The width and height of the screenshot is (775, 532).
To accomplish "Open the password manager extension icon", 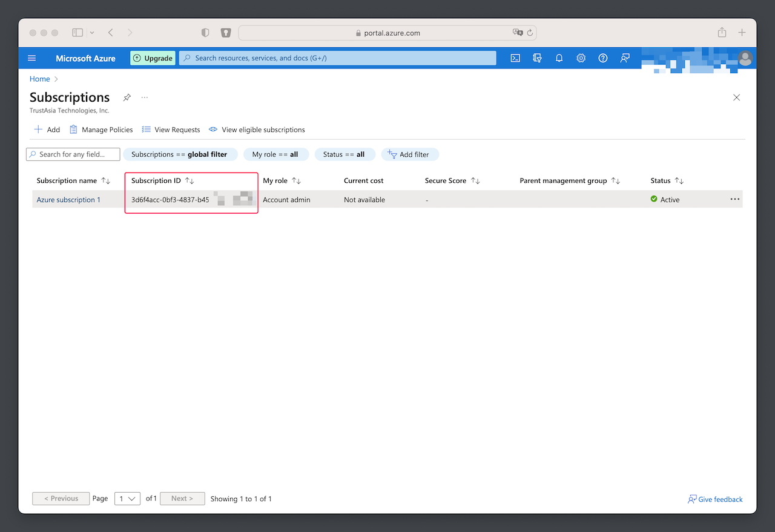I will 226,33.
